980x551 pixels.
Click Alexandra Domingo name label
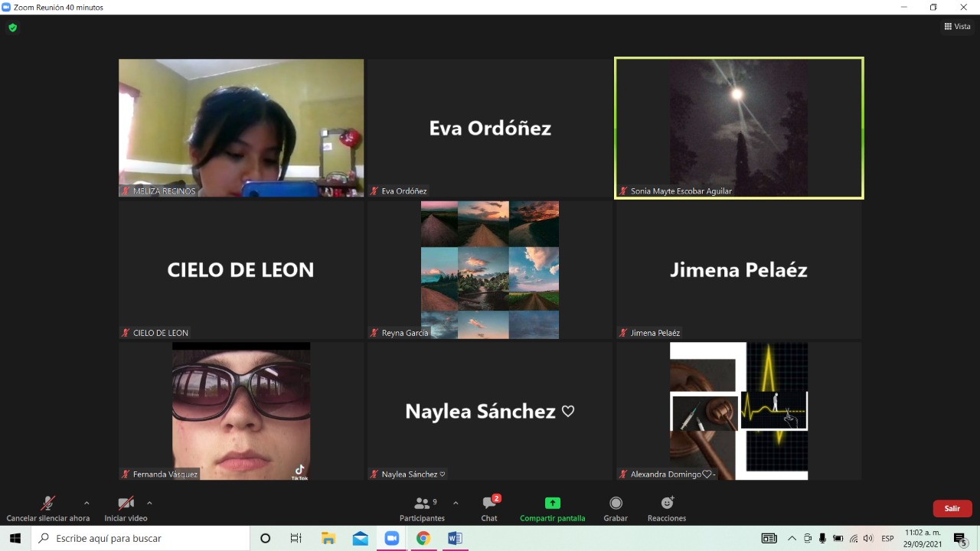click(x=673, y=474)
